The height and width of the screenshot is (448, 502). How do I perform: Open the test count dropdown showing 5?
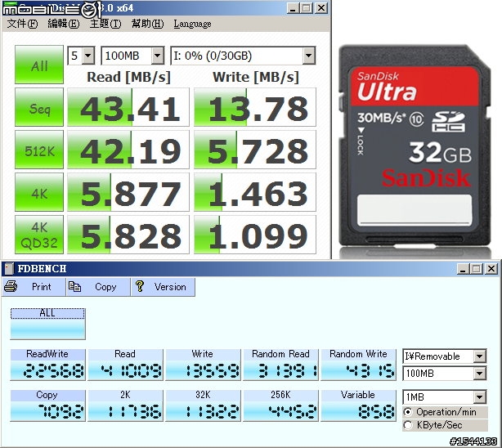(x=81, y=56)
